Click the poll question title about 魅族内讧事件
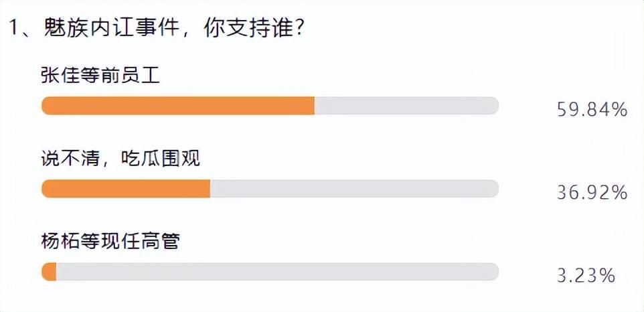The image size is (644, 312). coord(156,29)
